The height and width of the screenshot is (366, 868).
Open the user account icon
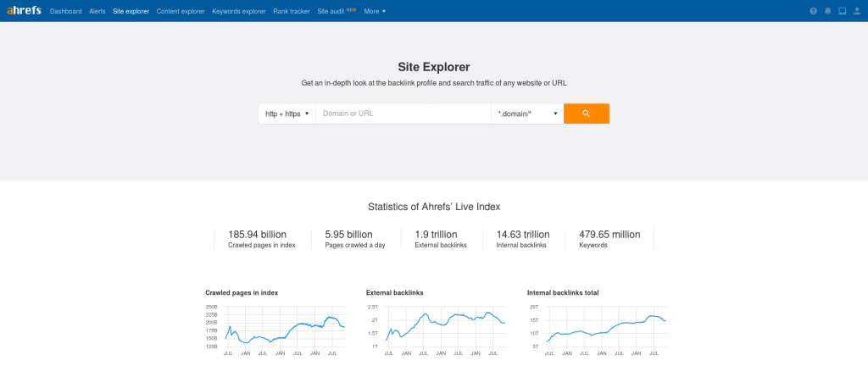(857, 11)
